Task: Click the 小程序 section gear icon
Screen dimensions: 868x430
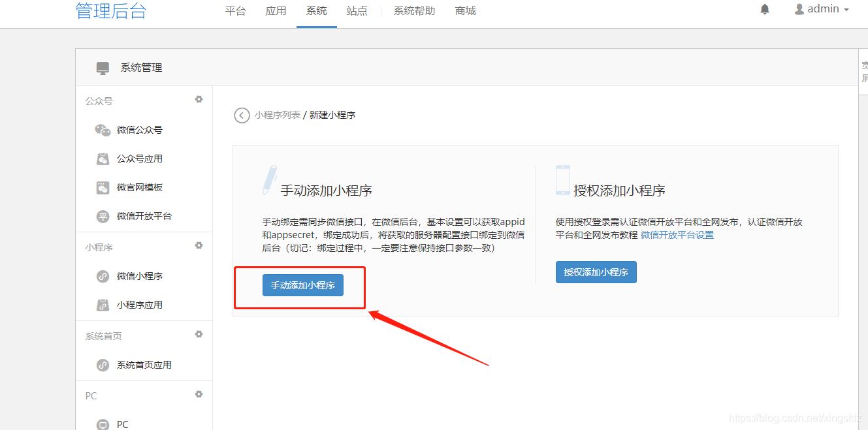Action: 199,245
